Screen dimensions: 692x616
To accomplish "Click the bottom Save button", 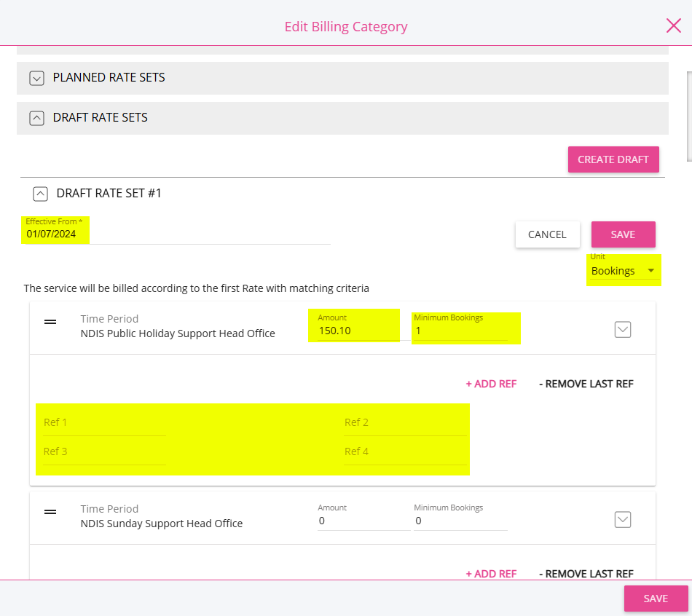I will pos(656,599).
